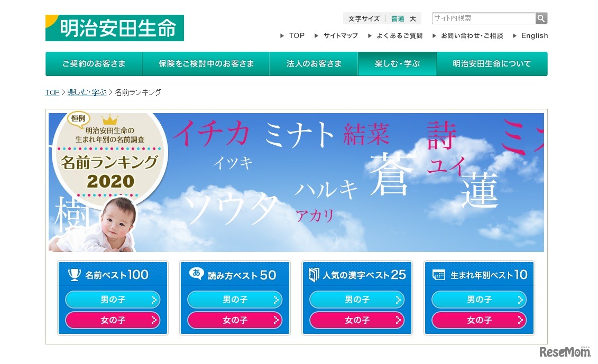The height and width of the screenshot is (364, 598).
Task: Click the 明治安田生命 logo
Action: point(114,28)
